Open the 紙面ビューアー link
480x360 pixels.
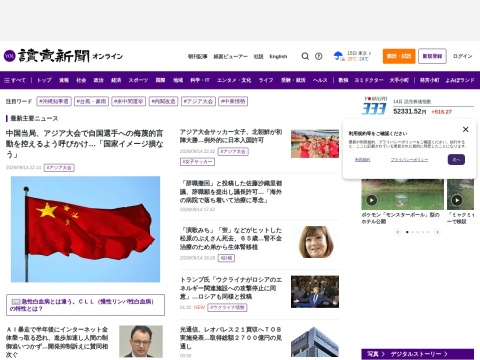(x=230, y=56)
